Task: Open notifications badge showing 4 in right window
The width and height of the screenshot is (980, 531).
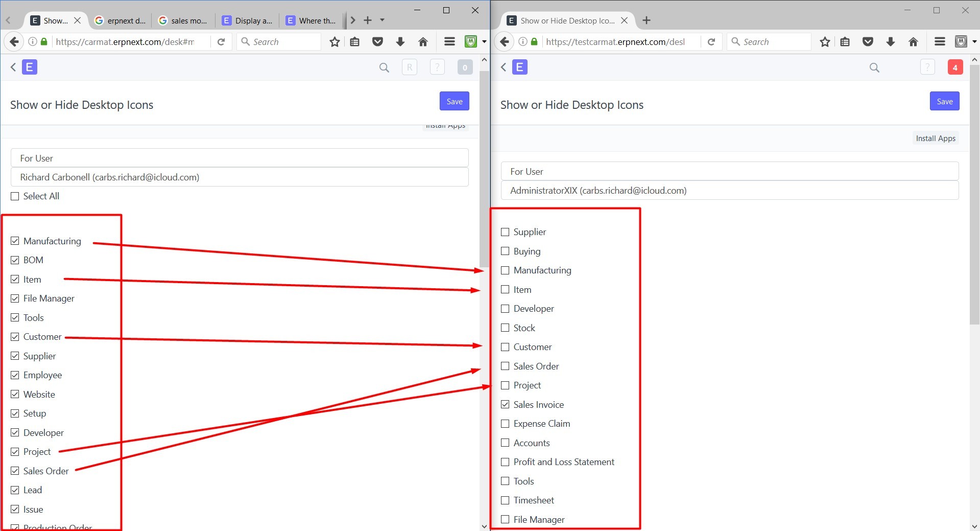Action: (x=955, y=67)
